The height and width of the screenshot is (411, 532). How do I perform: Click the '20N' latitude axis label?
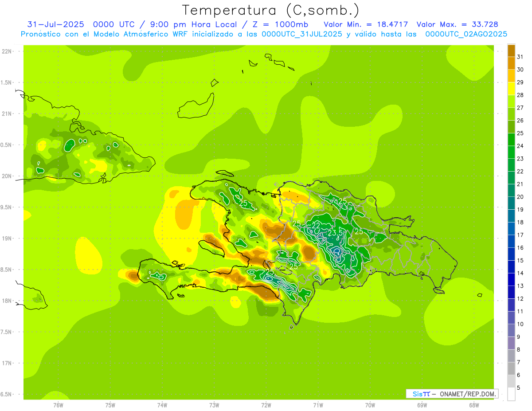(x=7, y=176)
